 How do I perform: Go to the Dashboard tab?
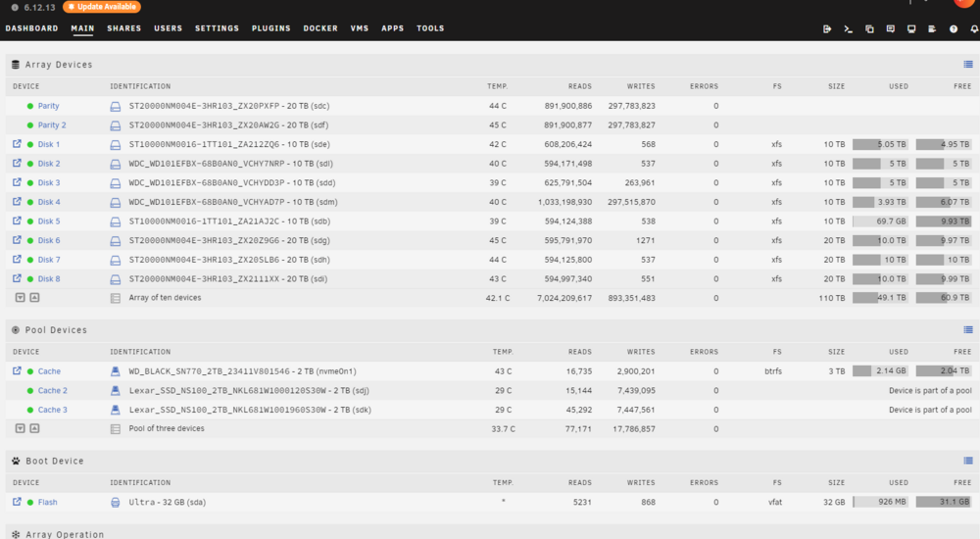pyautogui.click(x=32, y=28)
